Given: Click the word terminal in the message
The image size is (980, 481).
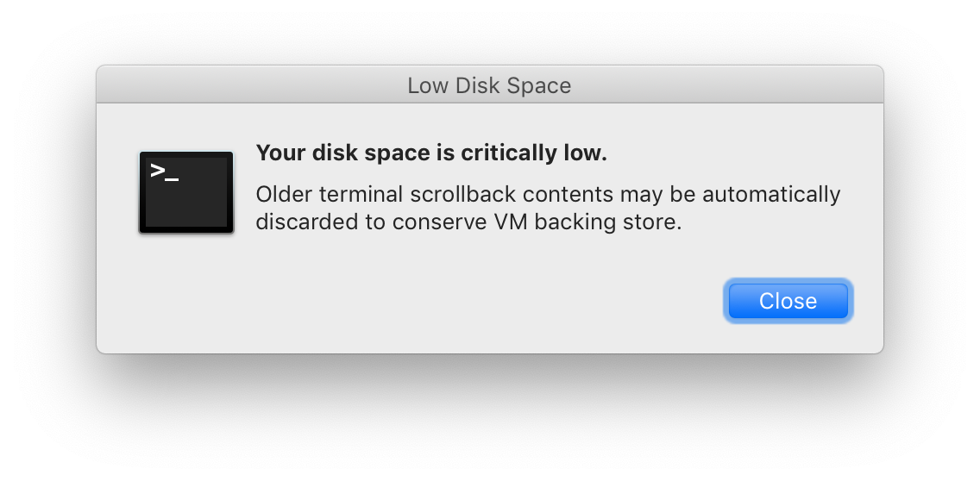Looking at the screenshot, I should point(361,194).
